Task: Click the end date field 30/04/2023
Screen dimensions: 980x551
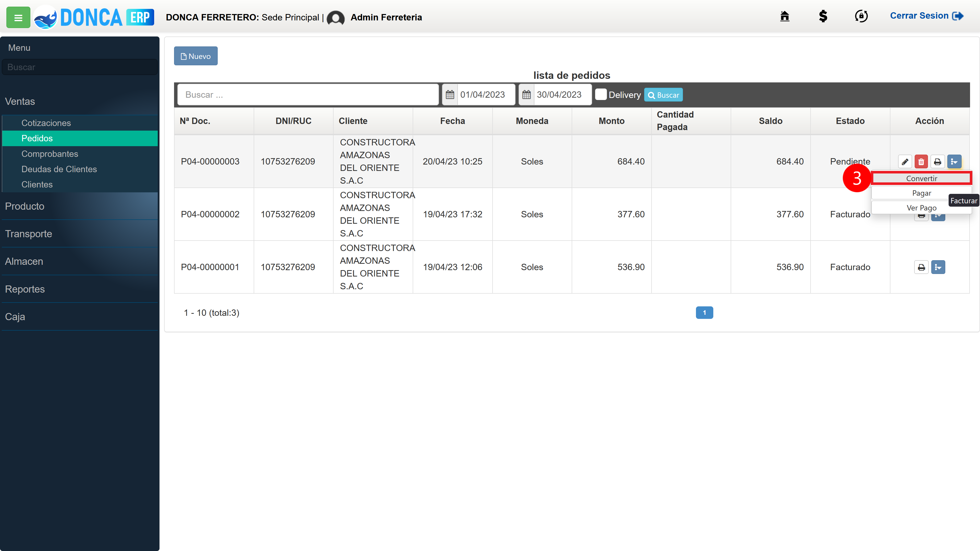Action: (563, 95)
